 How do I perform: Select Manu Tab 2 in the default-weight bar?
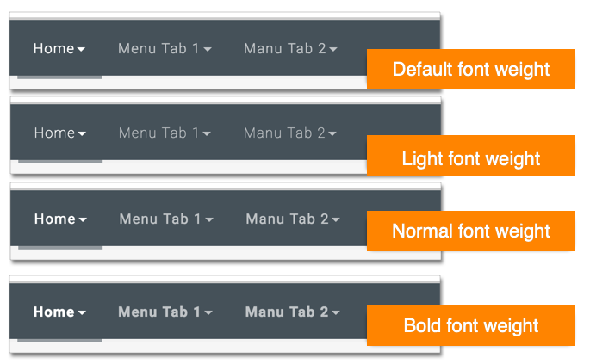284,48
